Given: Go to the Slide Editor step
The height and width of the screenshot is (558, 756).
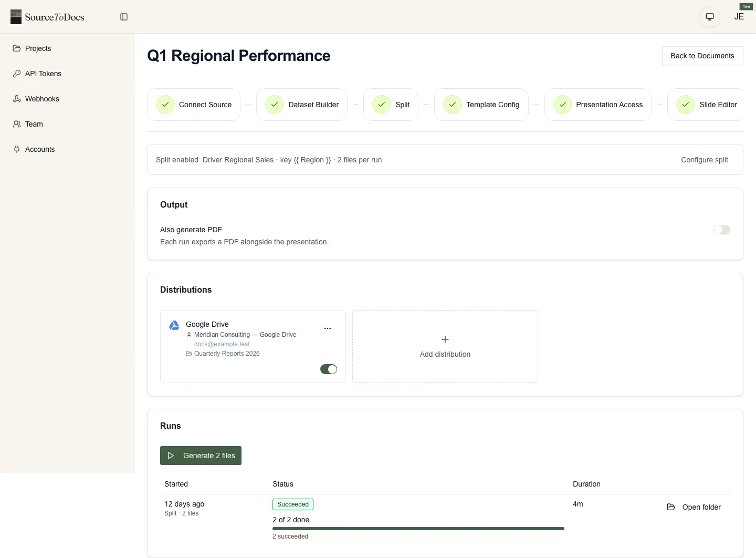Looking at the screenshot, I should 706,105.
